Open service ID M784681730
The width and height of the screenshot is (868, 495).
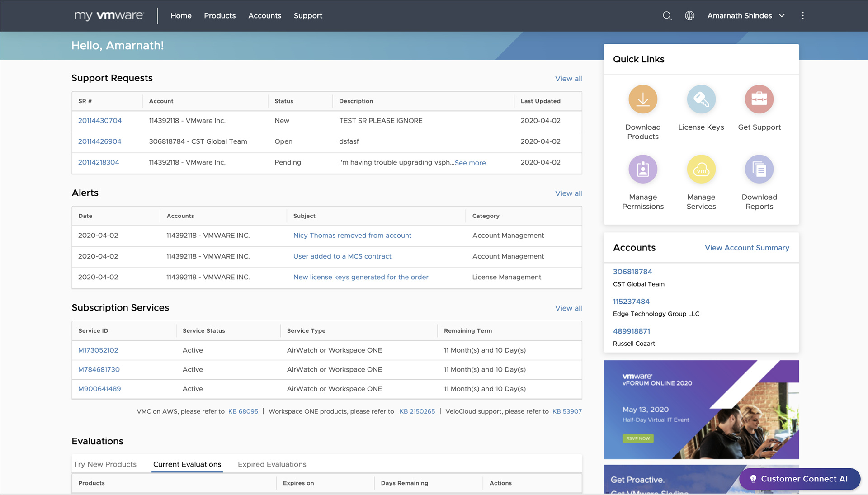99,370
